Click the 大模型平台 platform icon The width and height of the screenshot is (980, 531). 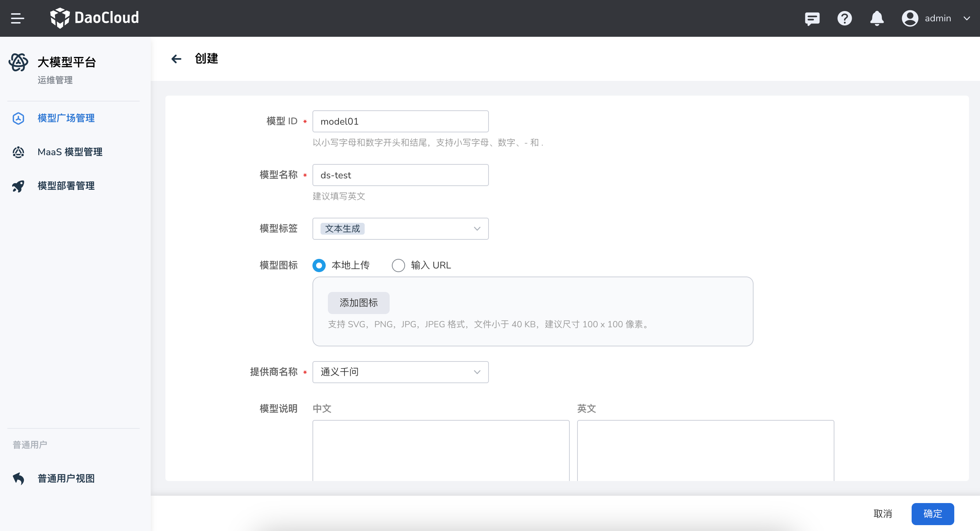pos(18,62)
